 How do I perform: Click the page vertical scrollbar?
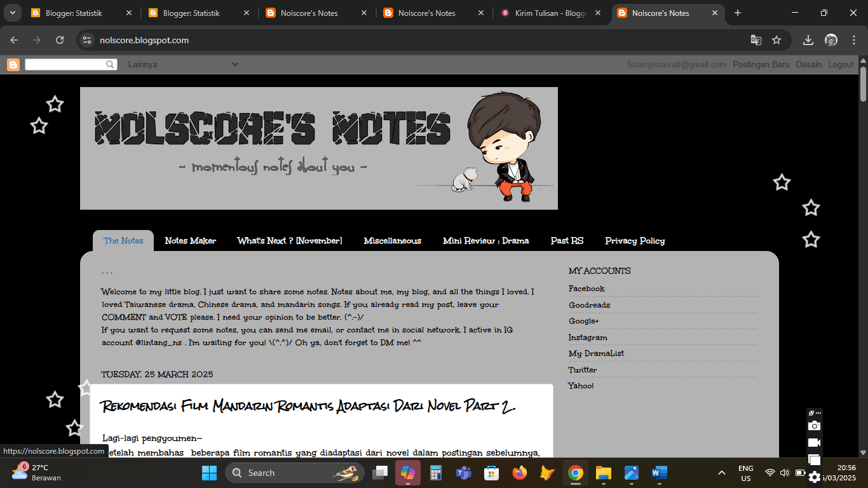click(x=863, y=254)
